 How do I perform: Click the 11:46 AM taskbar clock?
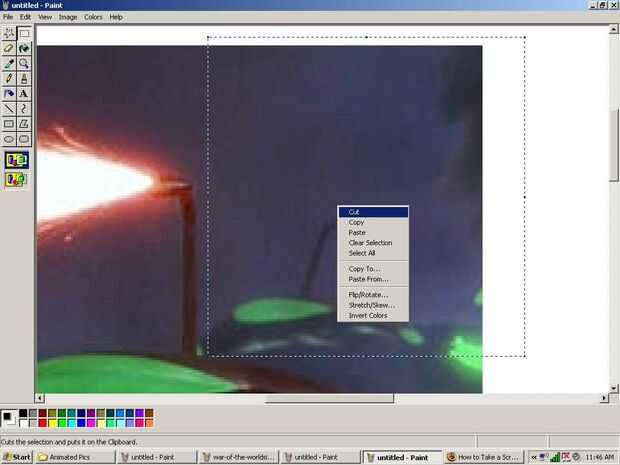point(599,457)
